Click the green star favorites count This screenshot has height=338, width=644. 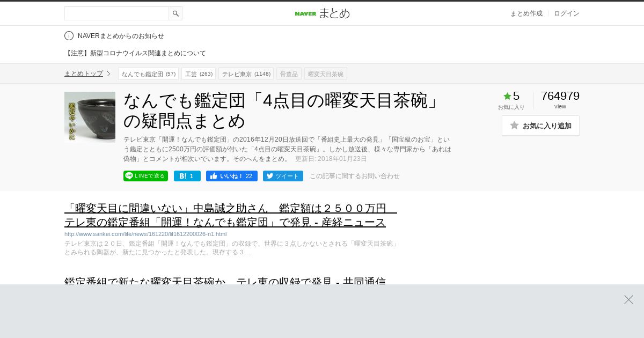[x=511, y=96]
